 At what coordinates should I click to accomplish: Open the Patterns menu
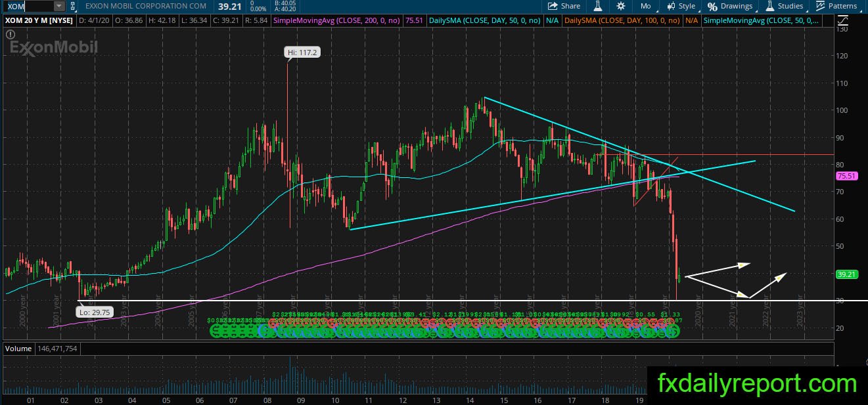[836, 6]
